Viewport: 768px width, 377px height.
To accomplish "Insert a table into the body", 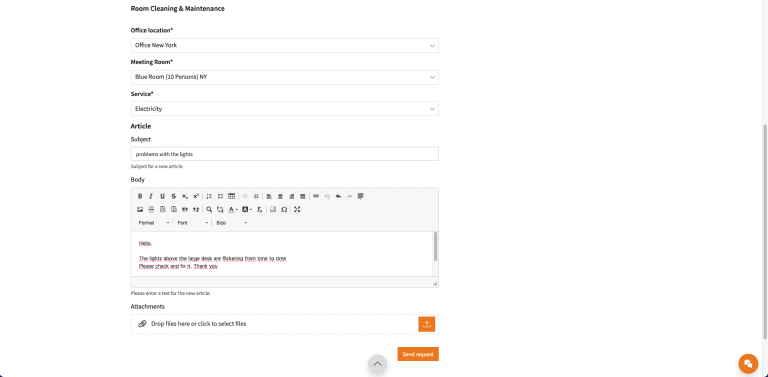I will [232, 196].
